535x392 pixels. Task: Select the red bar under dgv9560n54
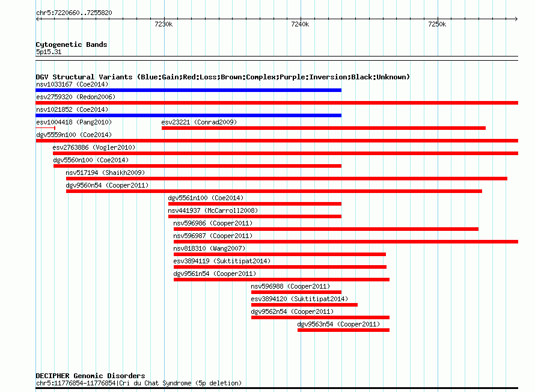point(274,191)
